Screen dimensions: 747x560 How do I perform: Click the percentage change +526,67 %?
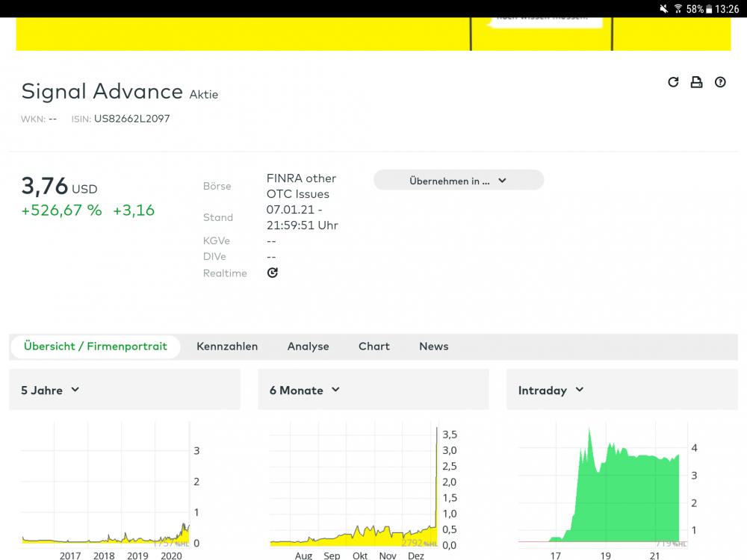coord(61,211)
